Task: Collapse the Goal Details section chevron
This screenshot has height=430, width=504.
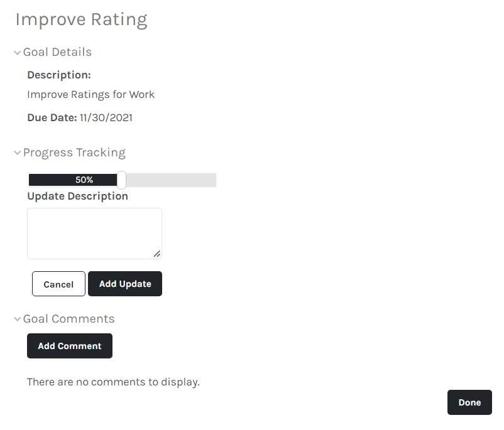Action: (18, 53)
